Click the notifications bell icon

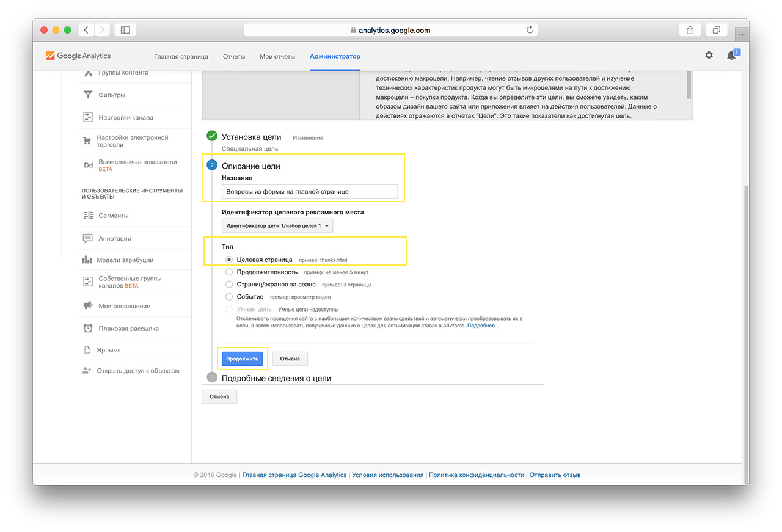pos(731,56)
